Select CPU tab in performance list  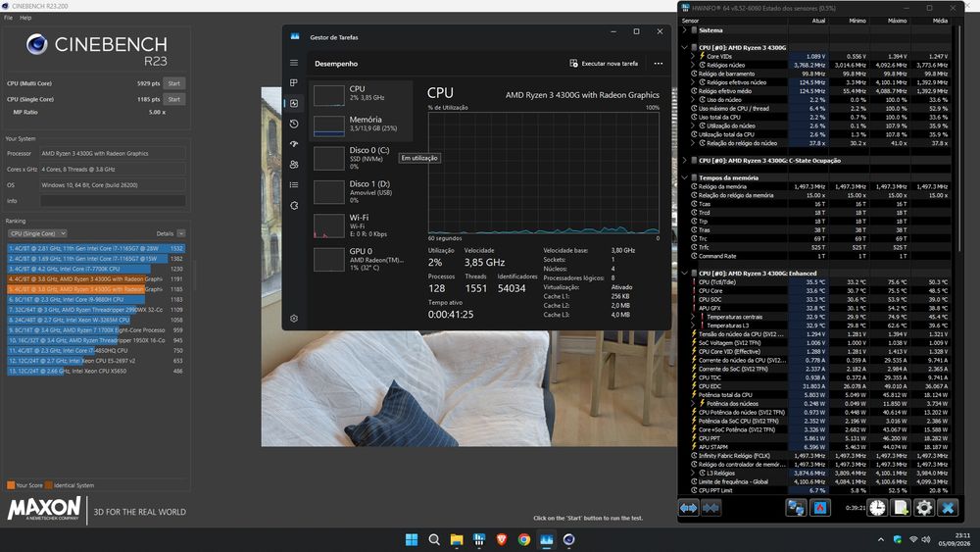point(362,94)
